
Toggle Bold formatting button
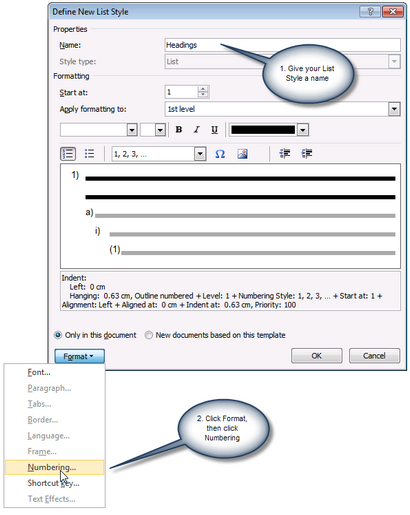(x=179, y=130)
